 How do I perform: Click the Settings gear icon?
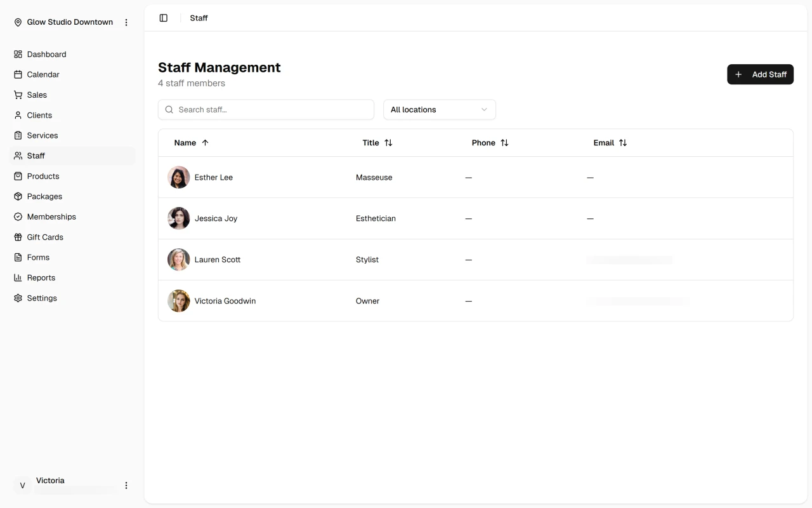(18, 298)
